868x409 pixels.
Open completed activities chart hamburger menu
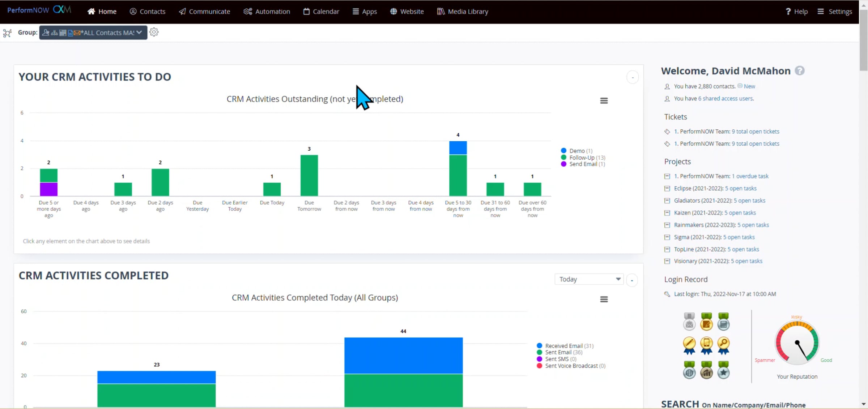604,299
